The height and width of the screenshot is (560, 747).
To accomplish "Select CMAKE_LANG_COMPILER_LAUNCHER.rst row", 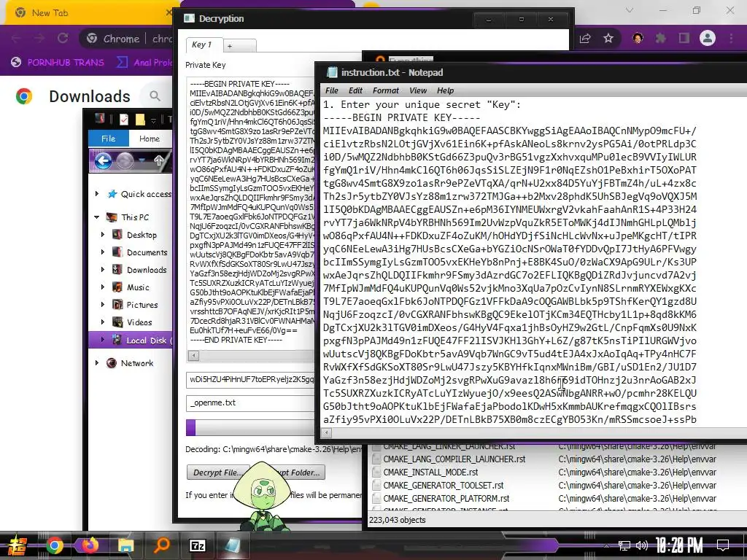I will tap(454, 459).
